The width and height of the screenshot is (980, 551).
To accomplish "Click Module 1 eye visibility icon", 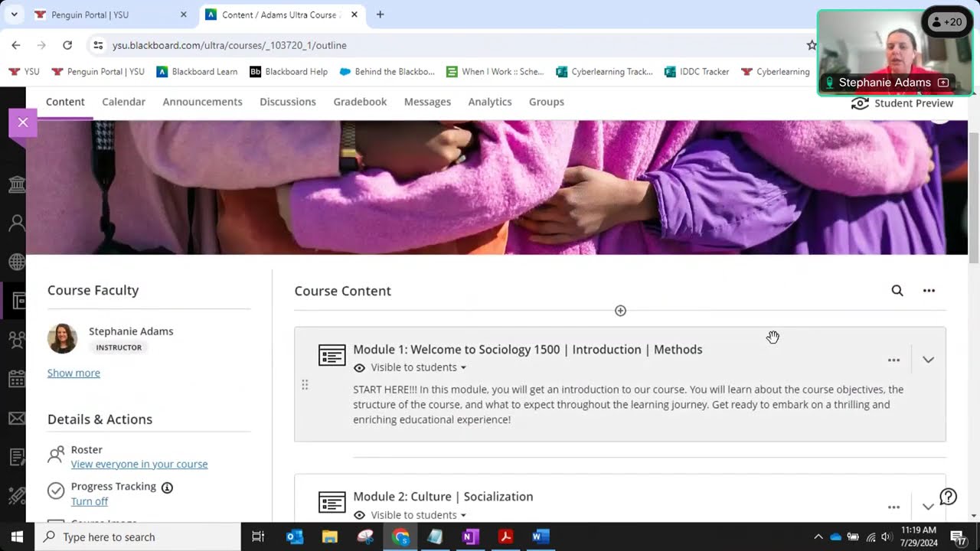I will [359, 368].
